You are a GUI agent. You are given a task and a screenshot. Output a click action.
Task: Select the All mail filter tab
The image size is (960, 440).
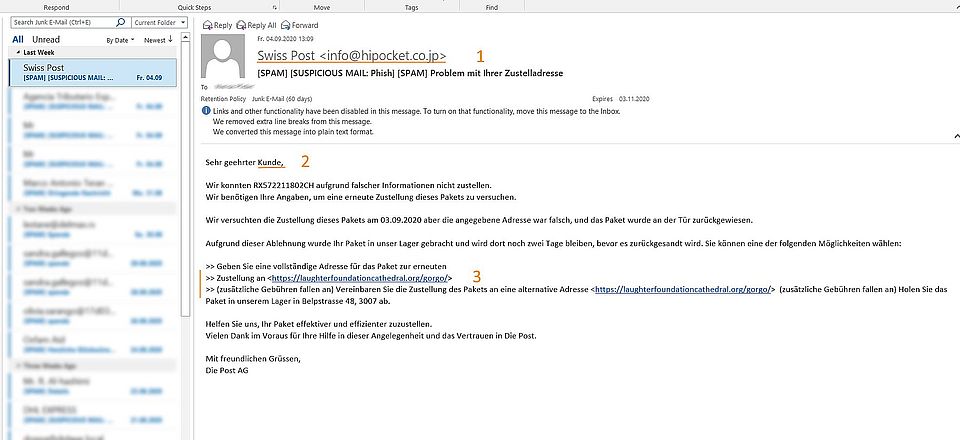click(x=18, y=40)
